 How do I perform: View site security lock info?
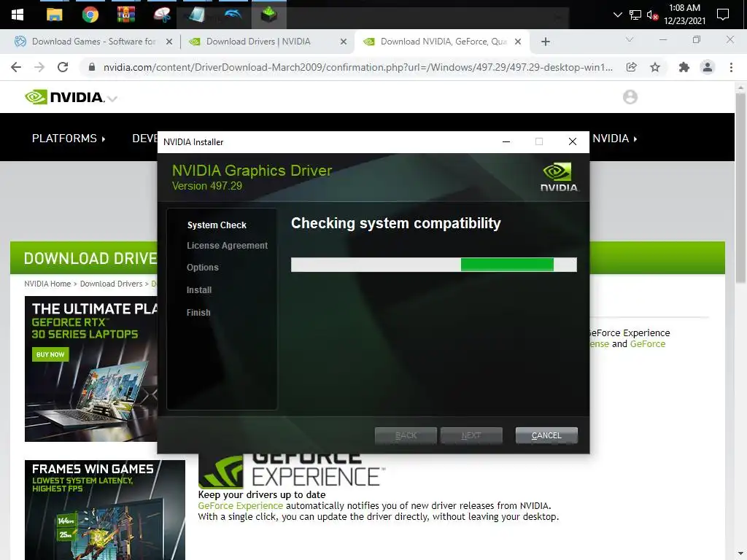click(x=92, y=67)
